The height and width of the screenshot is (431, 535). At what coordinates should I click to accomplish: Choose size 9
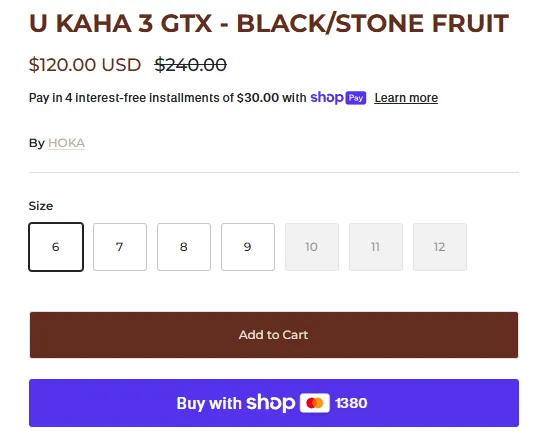click(x=248, y=247)
